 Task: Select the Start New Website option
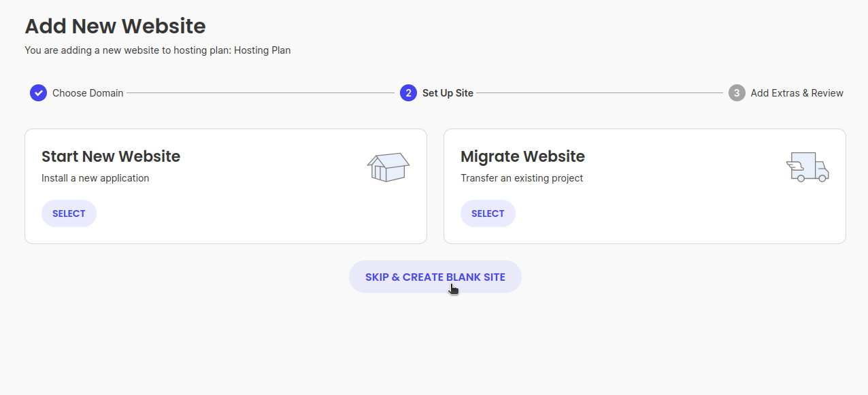tap(69, 213)
